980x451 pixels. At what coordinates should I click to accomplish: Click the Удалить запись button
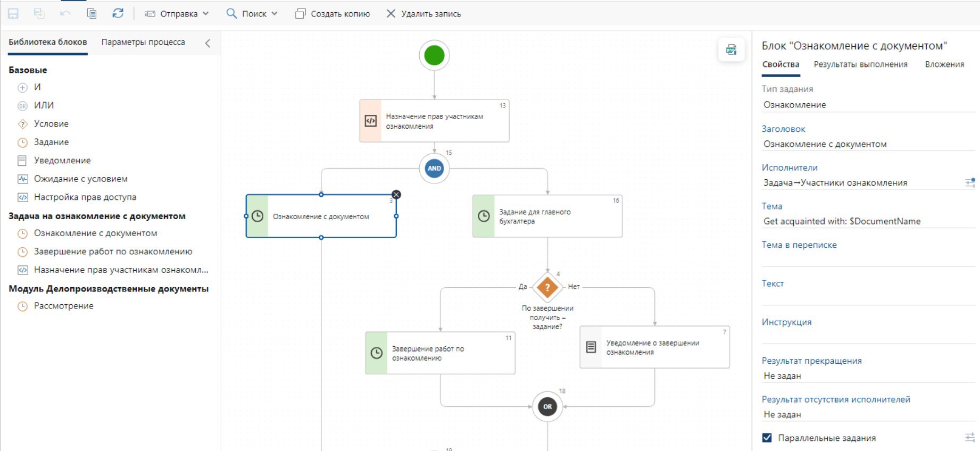pos(423,14)
